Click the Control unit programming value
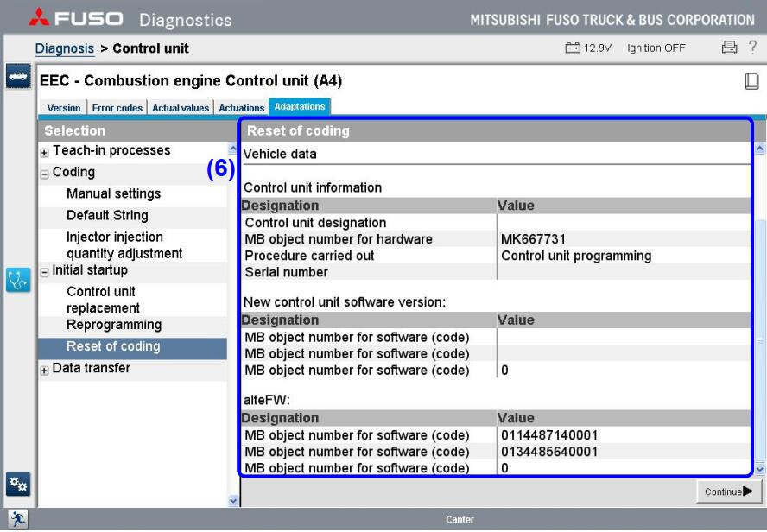Image resolution: width=767 pixels, height=532 pixels. 576,256
